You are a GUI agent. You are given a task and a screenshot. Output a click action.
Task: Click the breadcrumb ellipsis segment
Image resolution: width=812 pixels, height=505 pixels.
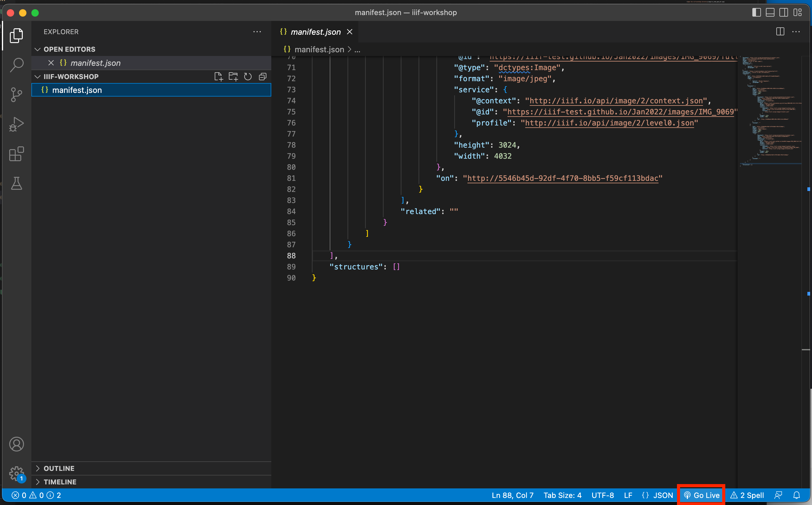[x=357, y=50]
